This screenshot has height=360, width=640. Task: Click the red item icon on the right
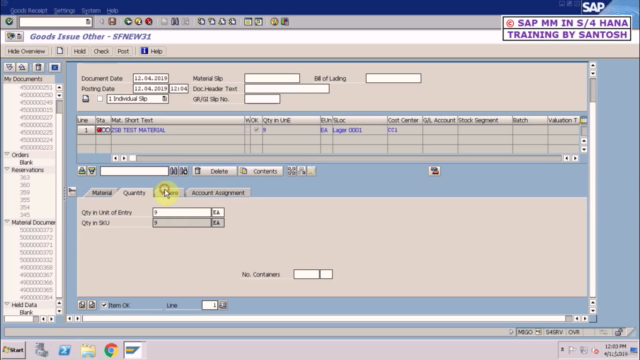435,171
